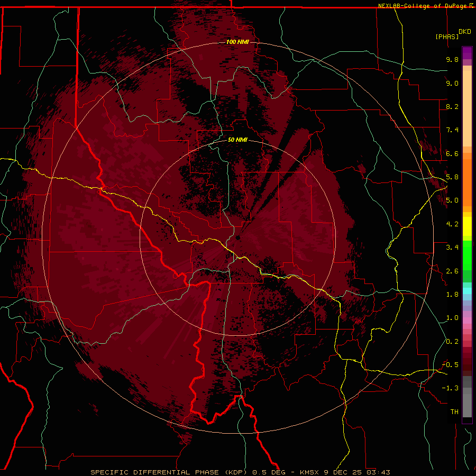Select the 4.2 scale value
Screen dimensions: 476x476
tap(452, 224)
